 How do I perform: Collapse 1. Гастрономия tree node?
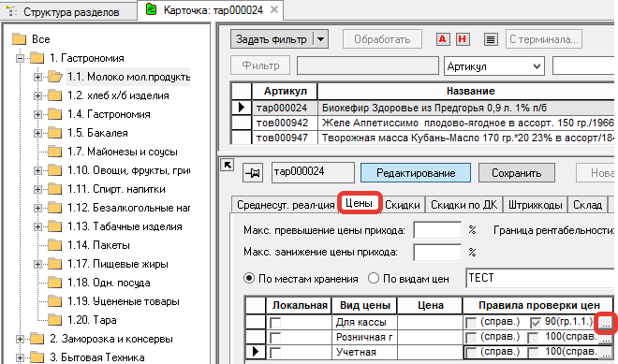(20, 58)
